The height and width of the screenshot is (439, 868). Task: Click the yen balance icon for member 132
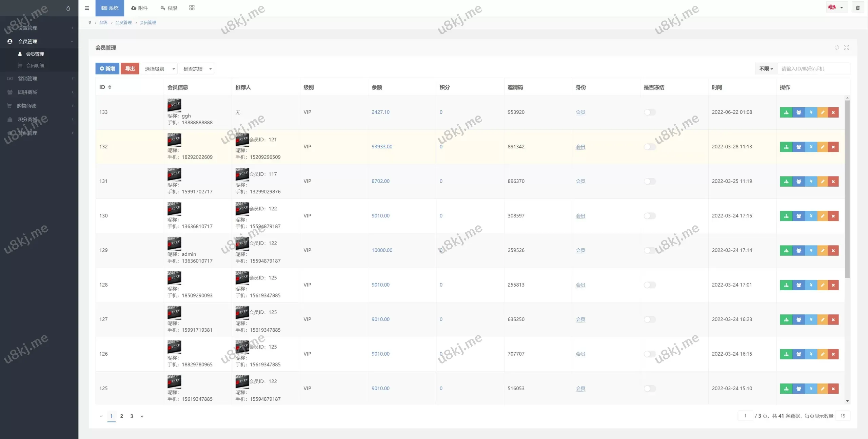point(811,147)
